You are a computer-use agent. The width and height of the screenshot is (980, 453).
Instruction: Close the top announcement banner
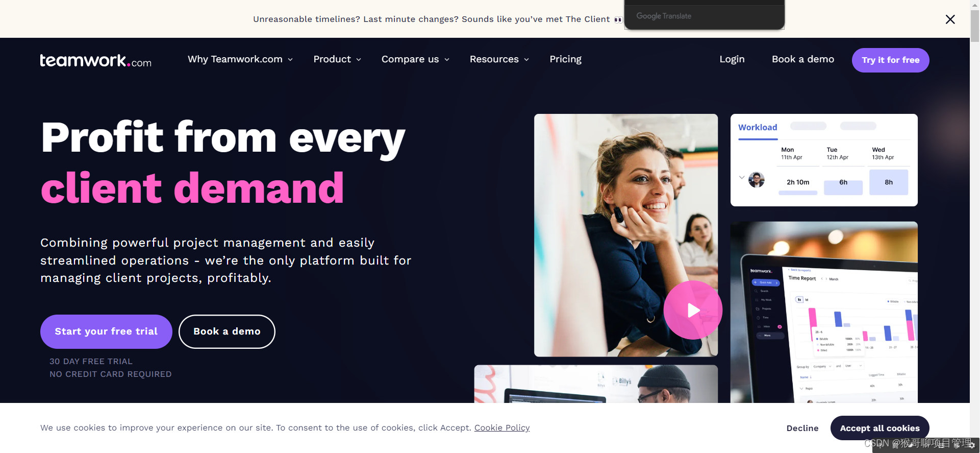tap(950, 19)
